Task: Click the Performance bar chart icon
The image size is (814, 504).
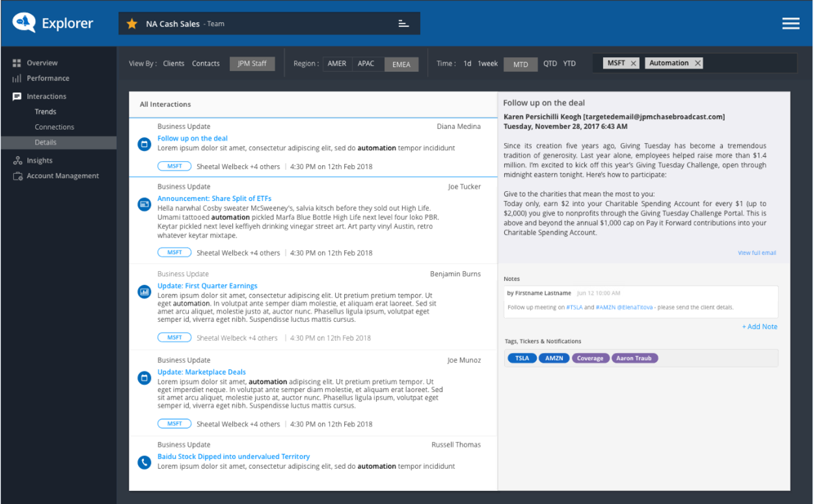Action: (x=17, y=79)
